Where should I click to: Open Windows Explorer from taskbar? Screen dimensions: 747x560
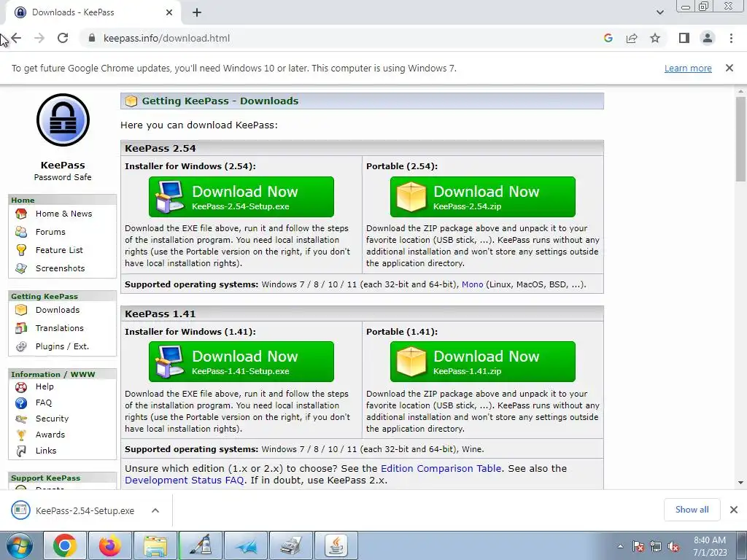point(155,545)
